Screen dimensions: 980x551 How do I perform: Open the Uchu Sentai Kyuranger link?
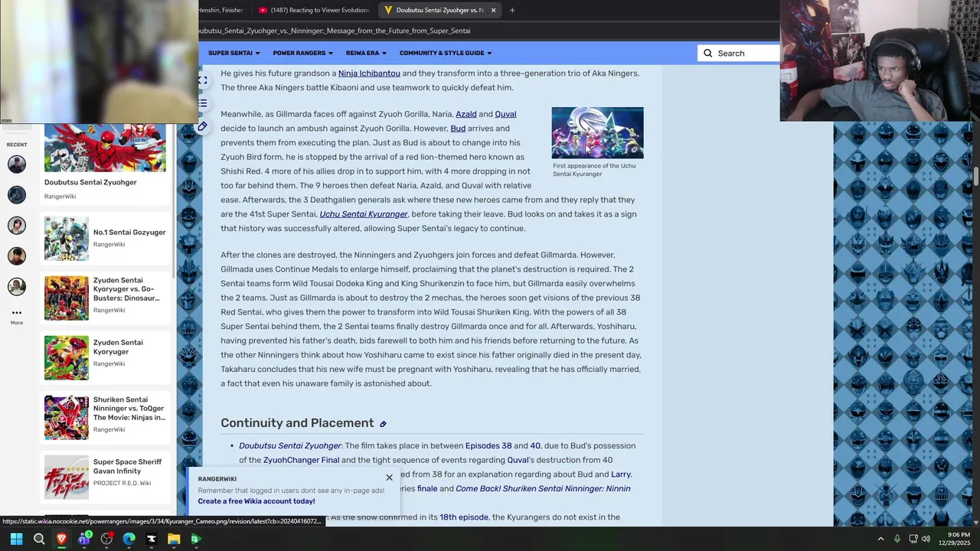364,214
